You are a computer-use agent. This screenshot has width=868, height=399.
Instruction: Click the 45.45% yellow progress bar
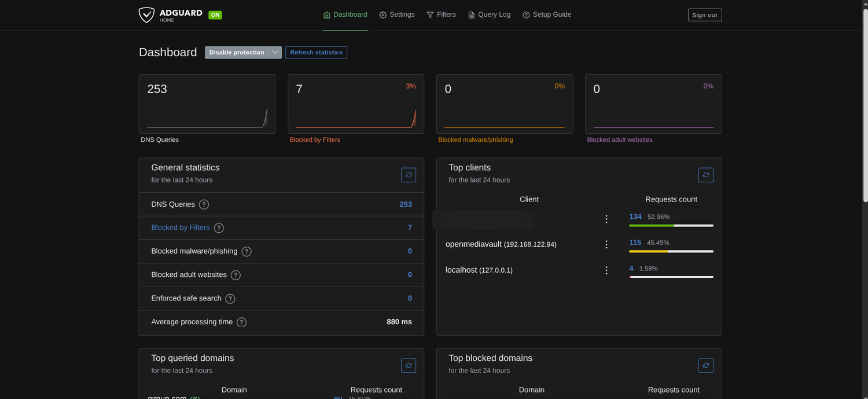coord(671,251)
